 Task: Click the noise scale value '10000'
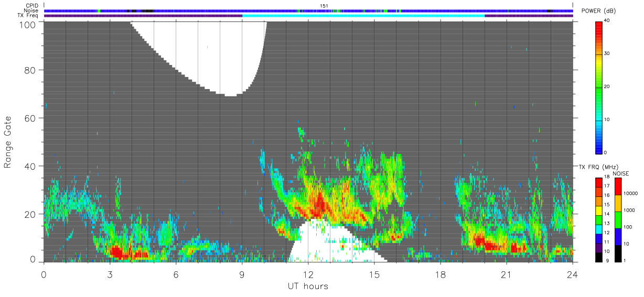tap(631, 194)
